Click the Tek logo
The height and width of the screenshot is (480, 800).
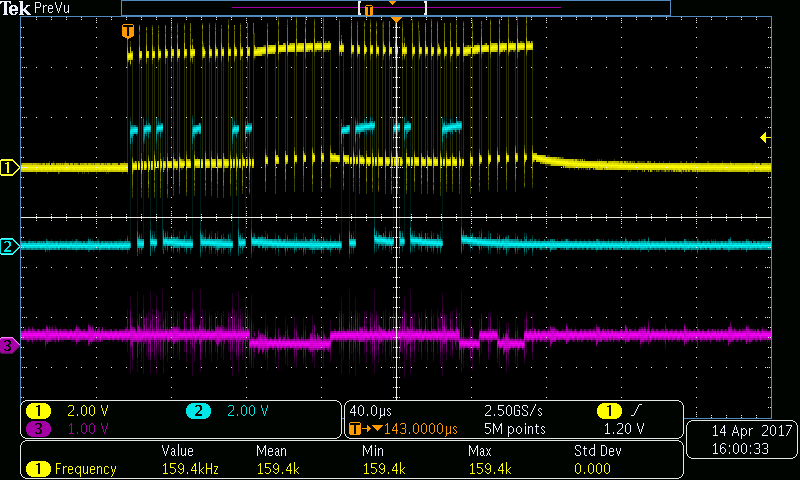point(15,8)
